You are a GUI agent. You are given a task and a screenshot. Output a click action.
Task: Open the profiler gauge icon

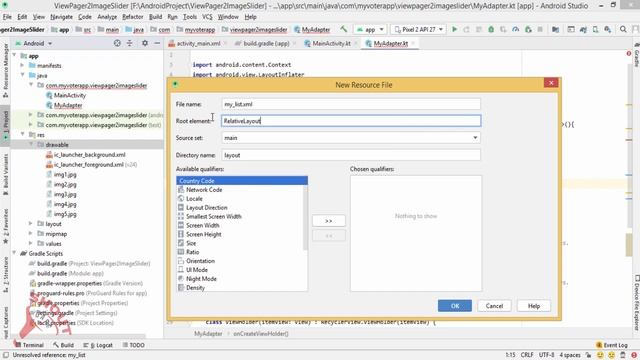pyautogui.click(x=516, y=29)
